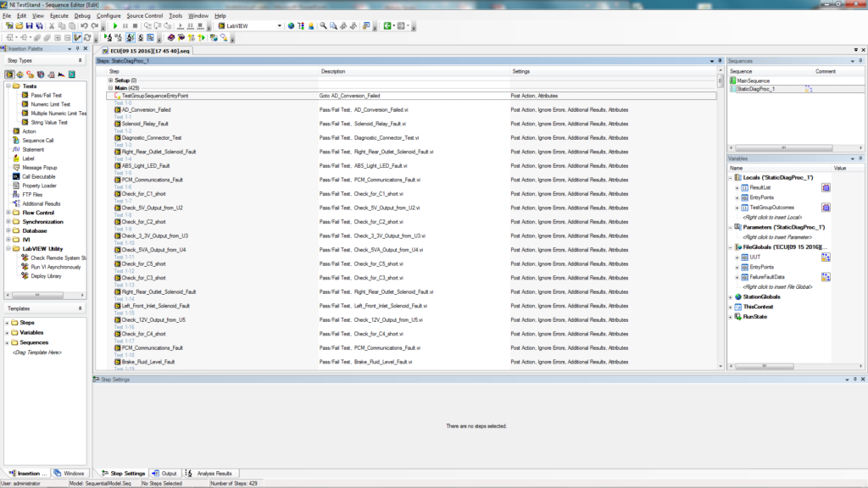Open the Source Control menu

click(x=144, y=15)
